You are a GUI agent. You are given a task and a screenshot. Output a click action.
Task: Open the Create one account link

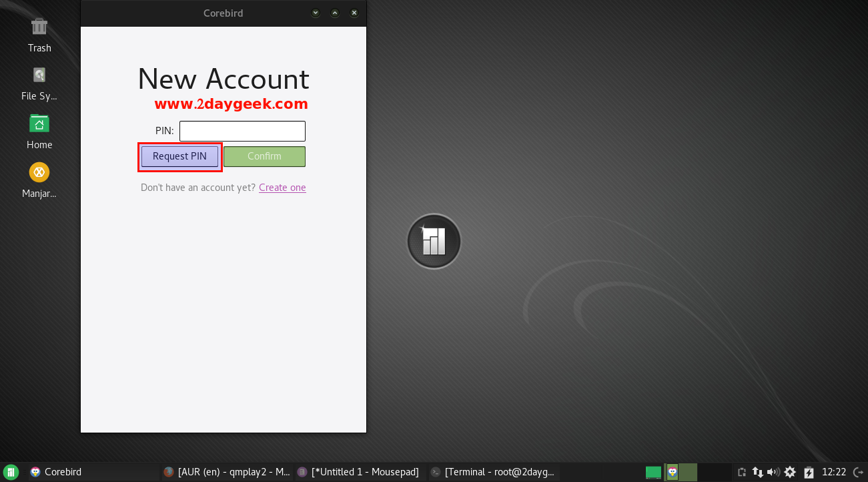click(282, 188)
